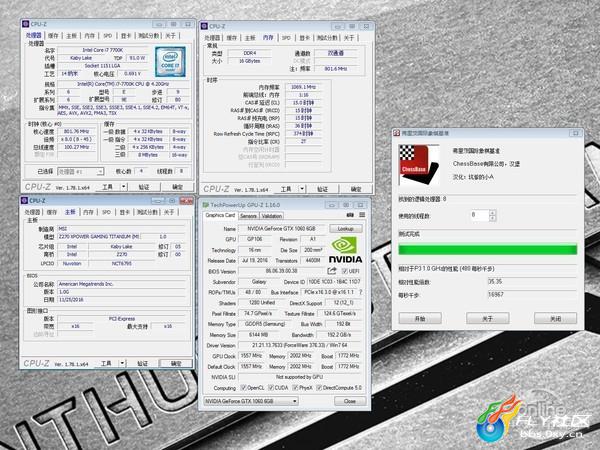Click the ChessBase logo in the benchmark window

(x=419, y=165)
